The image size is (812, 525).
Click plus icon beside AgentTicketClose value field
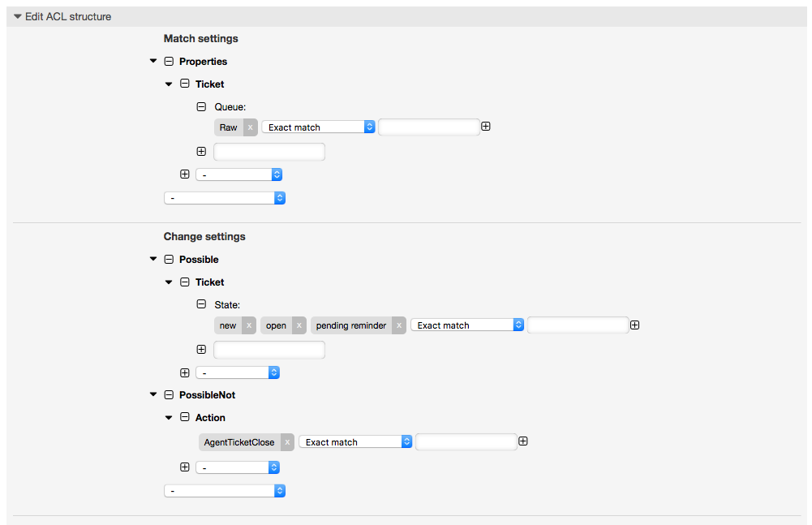pyautogui.click(x=523, y=441)
